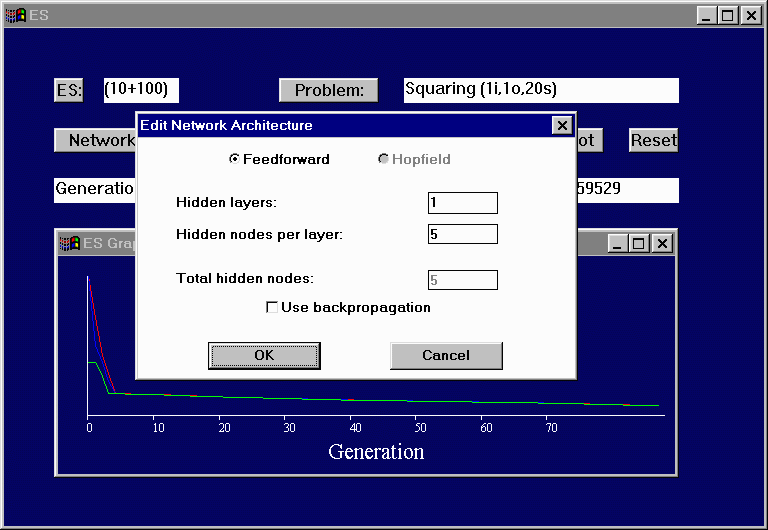Maximize the ES Graph window
Image resolution: width=768 pixels, height=530 pixels.
coord(639,243)
